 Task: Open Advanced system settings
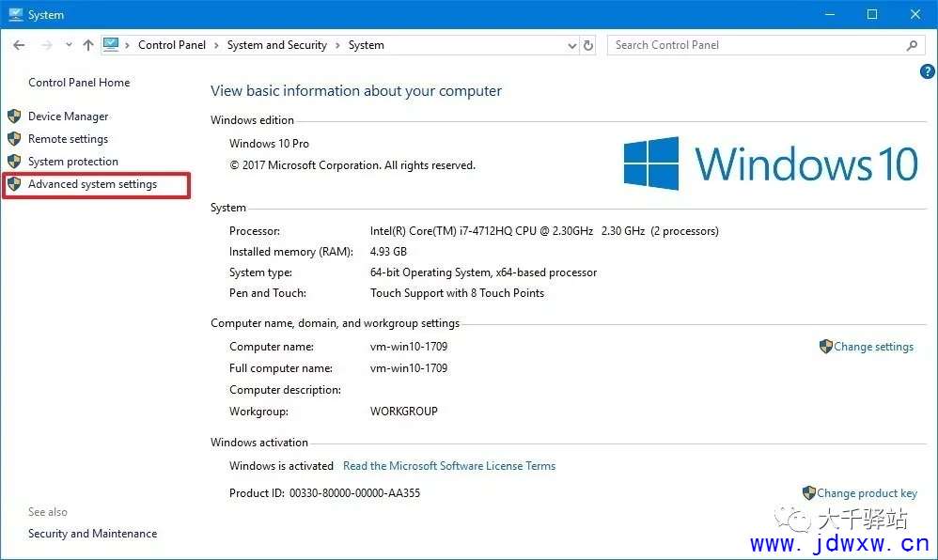click(92, 184)
